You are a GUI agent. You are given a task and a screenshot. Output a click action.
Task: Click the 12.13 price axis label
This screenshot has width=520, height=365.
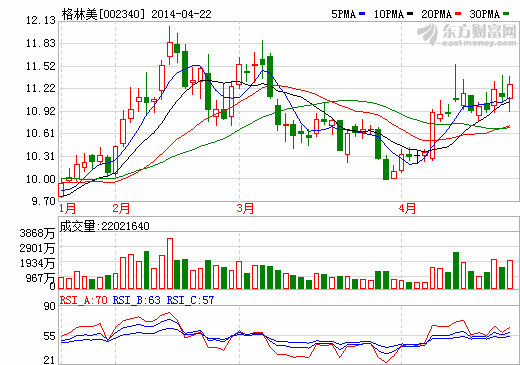pyautogui.click(x=41, y=20)
